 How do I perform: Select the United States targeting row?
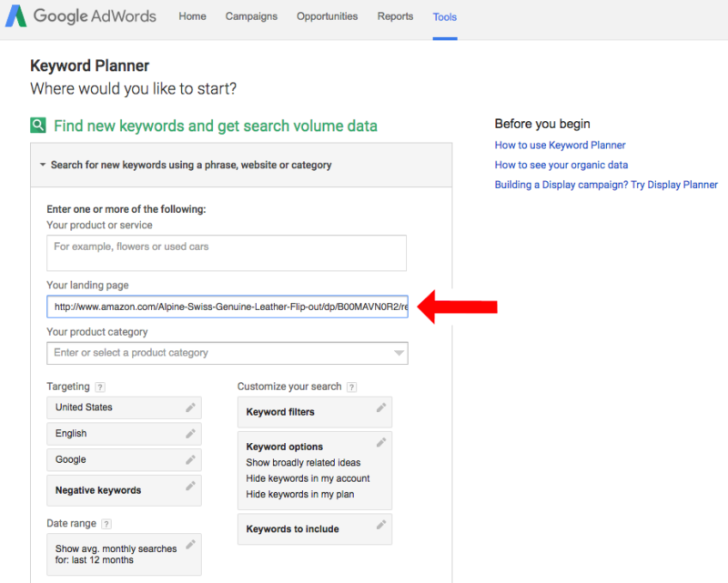[x=124, y=407]
